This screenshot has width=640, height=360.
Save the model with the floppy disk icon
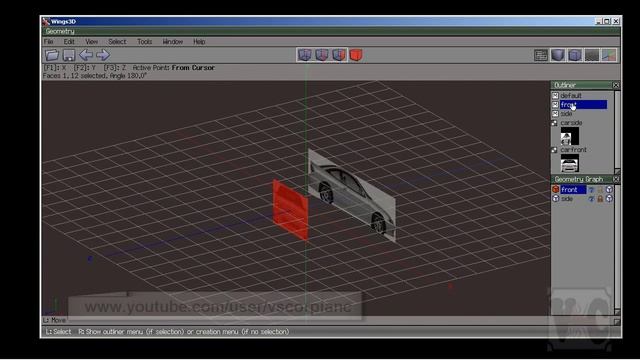(x=69, y=55)
